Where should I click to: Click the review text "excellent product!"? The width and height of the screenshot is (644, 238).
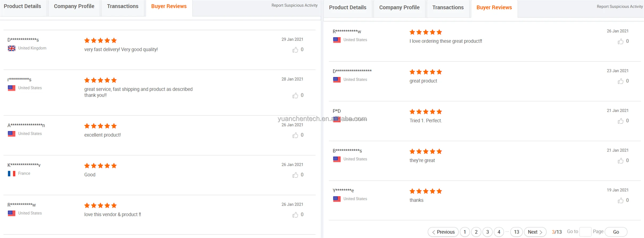tap(103, 135)
